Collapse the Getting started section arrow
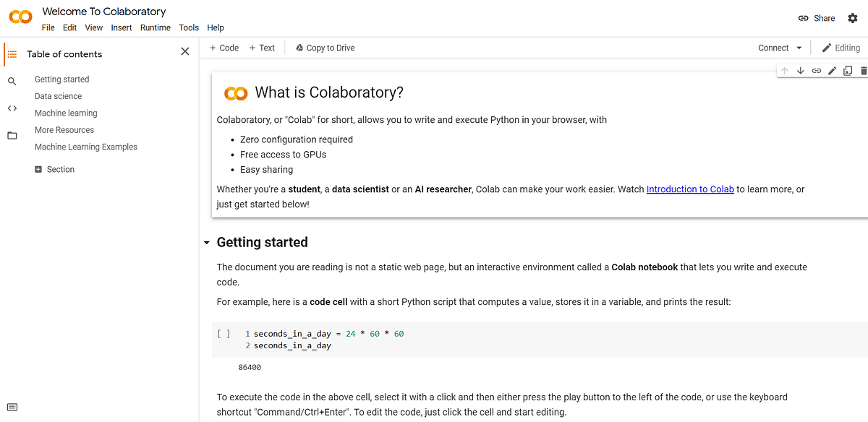 (206, 243)
